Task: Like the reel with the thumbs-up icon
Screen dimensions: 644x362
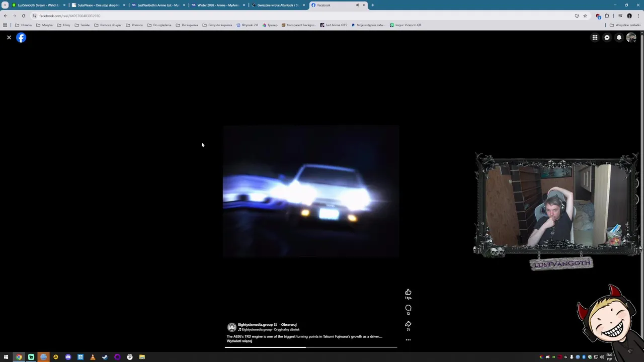Action: pos(408,292)
